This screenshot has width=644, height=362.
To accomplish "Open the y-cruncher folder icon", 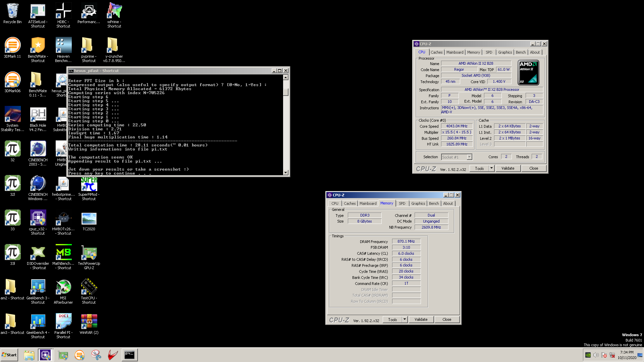I will [x=114, y=50].
